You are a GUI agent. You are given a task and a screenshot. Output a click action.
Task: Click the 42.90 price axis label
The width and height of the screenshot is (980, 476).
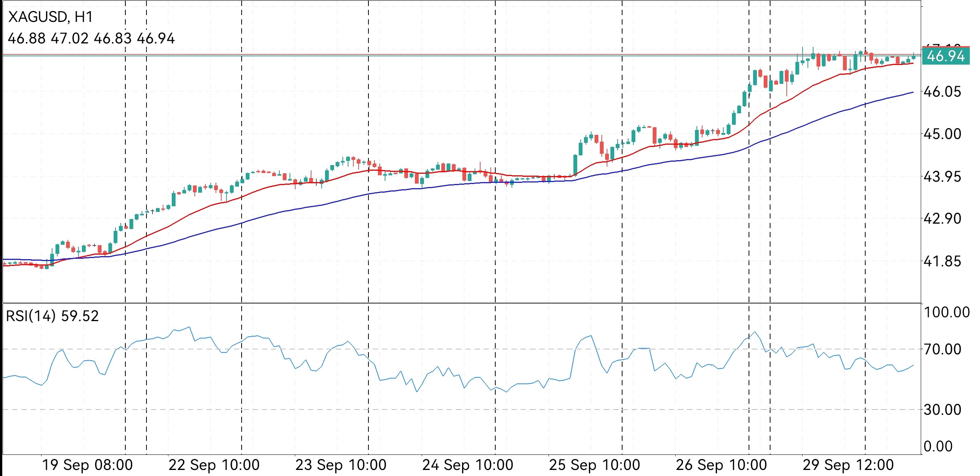[942, 219]
